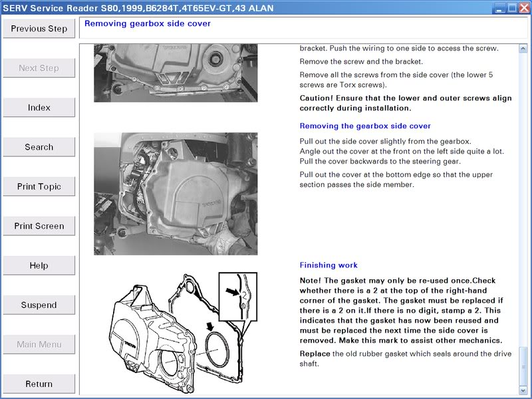
Task: Go back with the Previous Step button
Action: [x=39, y=29]
